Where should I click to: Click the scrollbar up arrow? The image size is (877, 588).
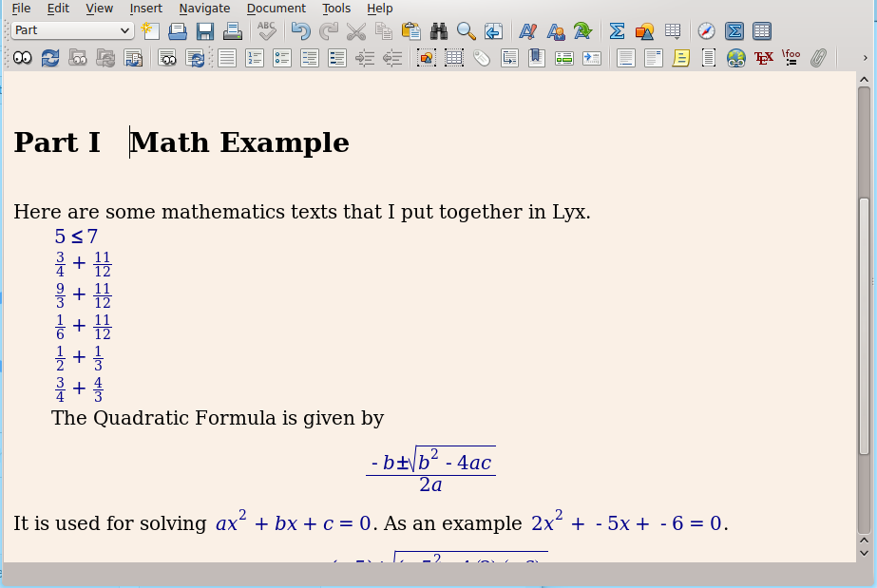tap(864, 80)
